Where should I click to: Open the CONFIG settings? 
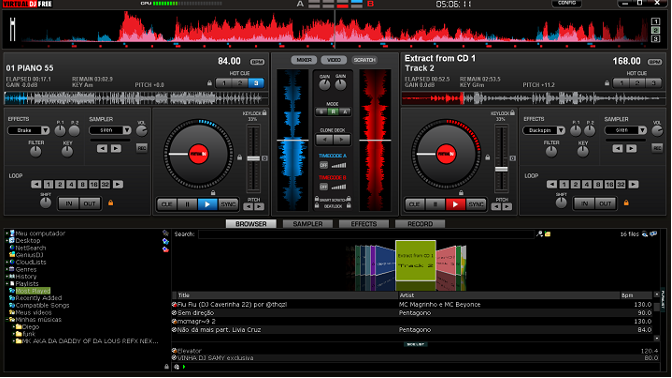[567, 3]
